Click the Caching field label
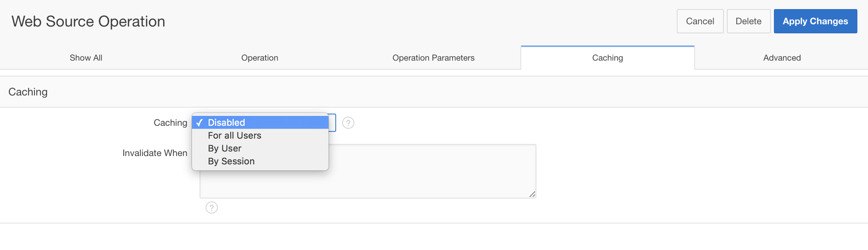The width and height of the screenshot is (868, 250). 170,123
